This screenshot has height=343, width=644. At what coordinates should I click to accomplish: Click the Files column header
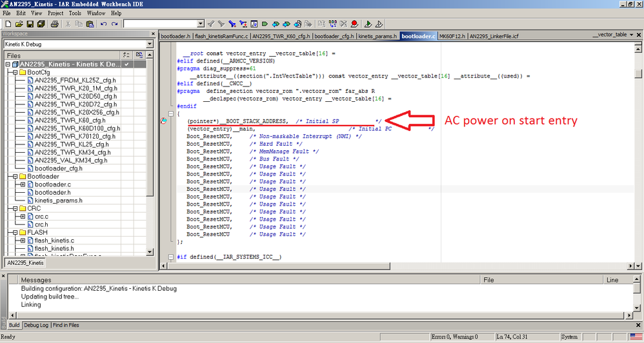(x=63, y=55)
